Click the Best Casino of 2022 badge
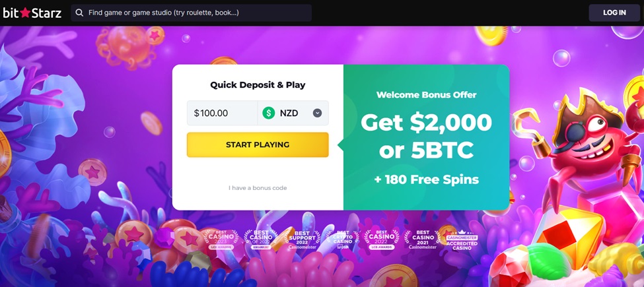This screenshot has width=644, height=287. pos(261,239)
